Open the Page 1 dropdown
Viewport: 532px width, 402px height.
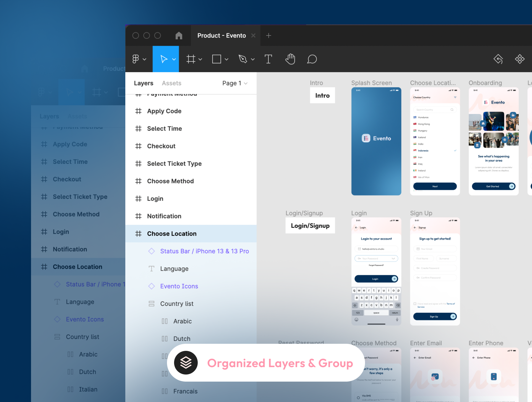click(235, 83)
